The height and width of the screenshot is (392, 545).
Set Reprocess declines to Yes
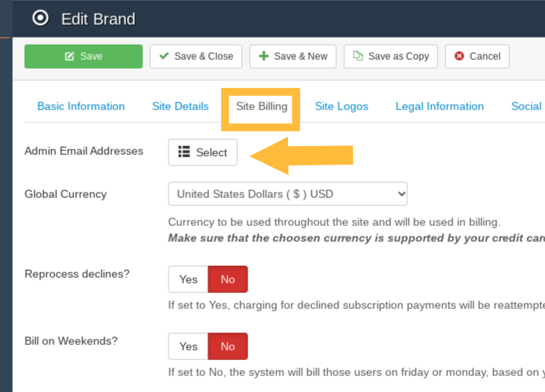click(188, 279)
